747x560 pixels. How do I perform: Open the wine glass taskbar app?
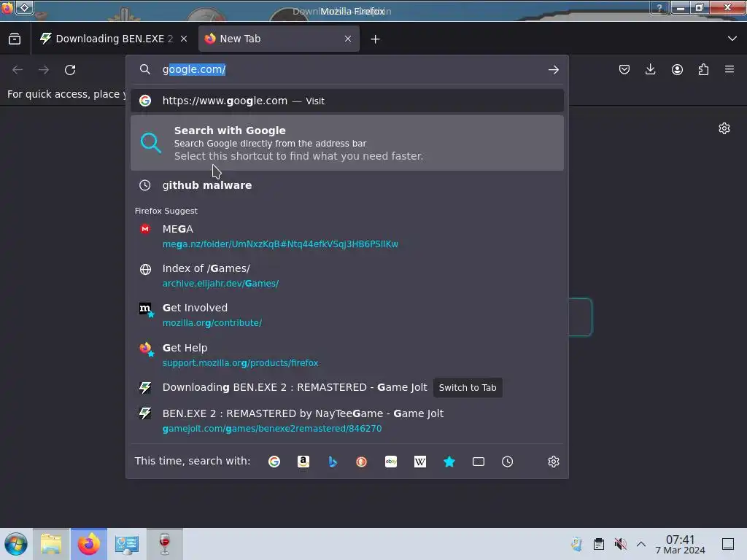164,544
